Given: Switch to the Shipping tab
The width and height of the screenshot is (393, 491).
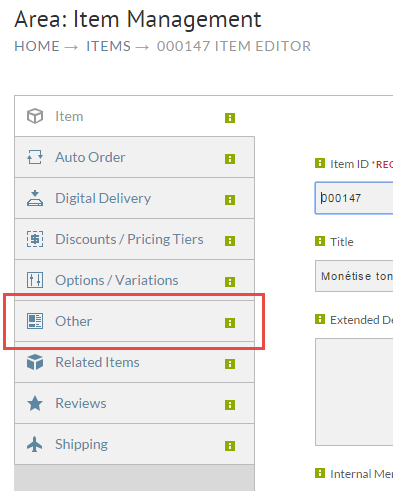Looking at the screenshot, I should coord(134,444).
